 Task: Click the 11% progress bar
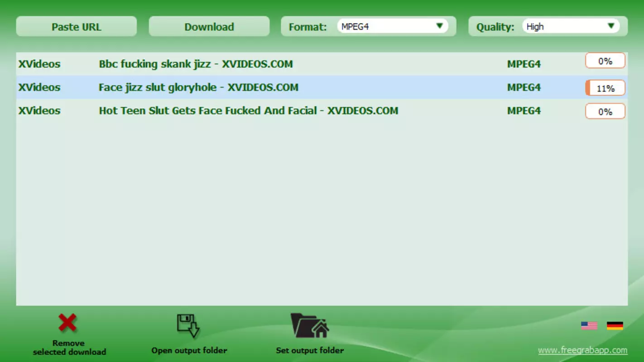[605, 88]
